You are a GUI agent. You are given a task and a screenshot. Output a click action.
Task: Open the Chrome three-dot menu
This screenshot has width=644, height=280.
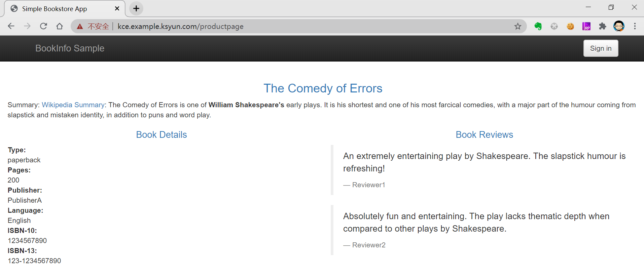point(635,26)
